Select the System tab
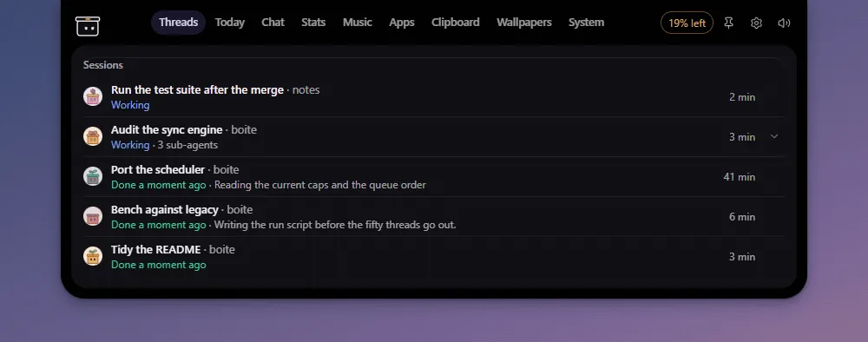868x342 pixels. pos(586,23)
